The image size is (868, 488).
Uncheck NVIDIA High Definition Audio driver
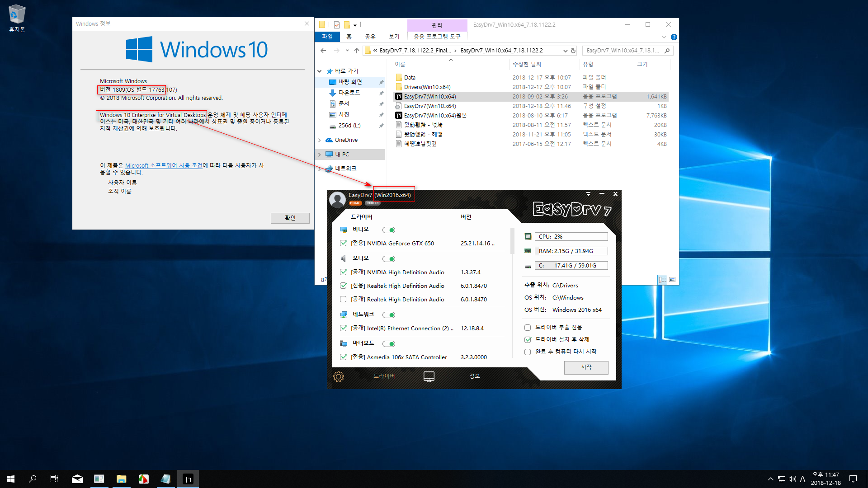coord(343,272)
